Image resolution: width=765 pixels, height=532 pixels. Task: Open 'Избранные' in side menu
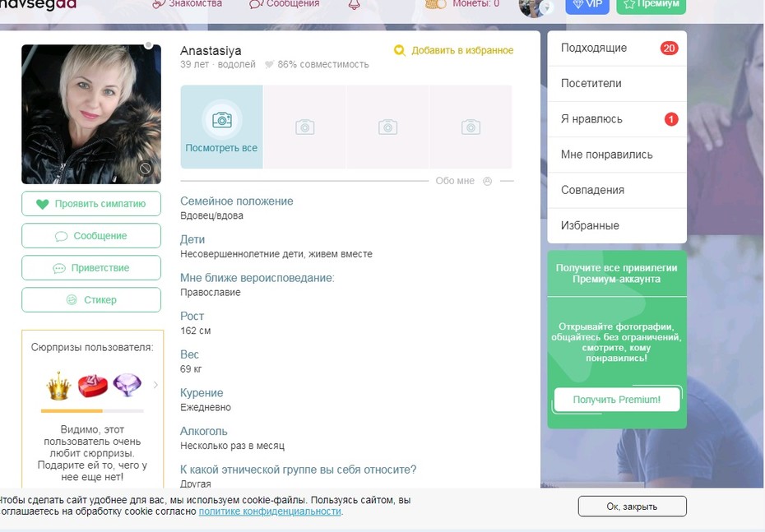[x=617, y=226]
